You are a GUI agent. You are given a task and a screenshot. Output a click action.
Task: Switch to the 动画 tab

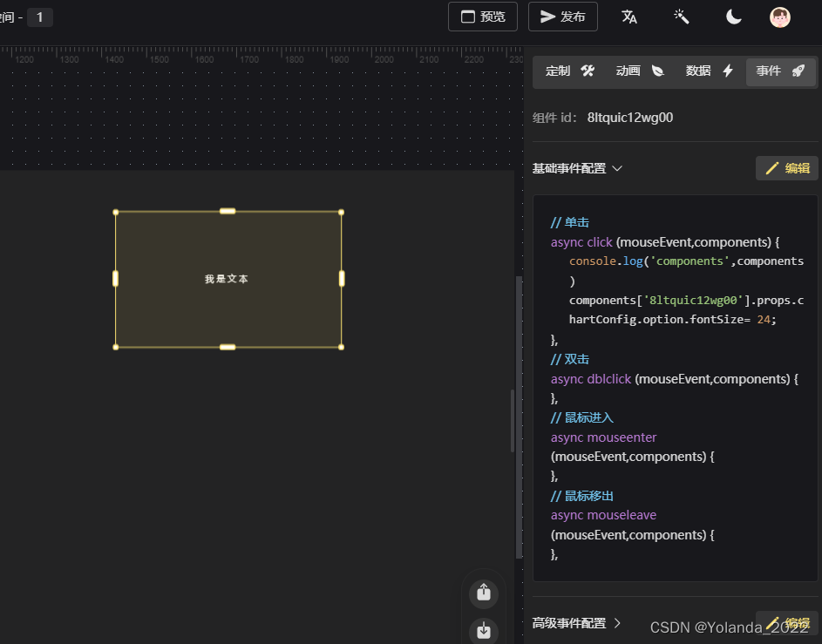click(x=628, y=71)
